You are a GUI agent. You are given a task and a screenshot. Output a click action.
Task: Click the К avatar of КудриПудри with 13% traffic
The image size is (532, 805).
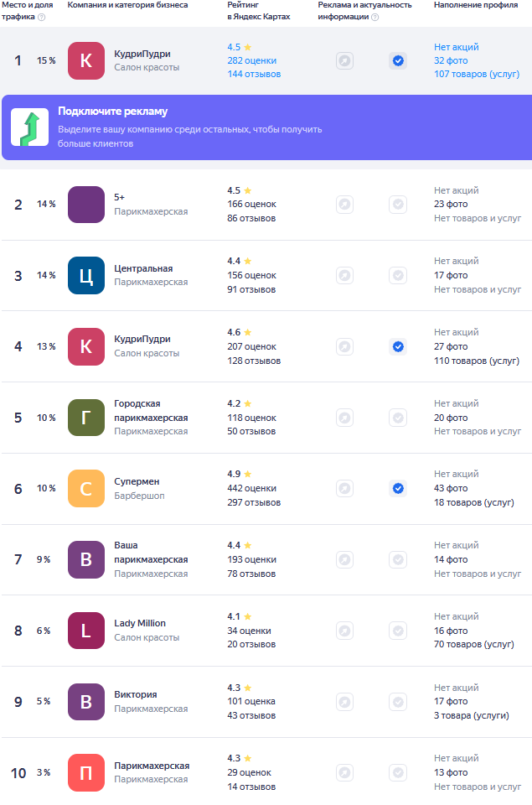[86, 346]
